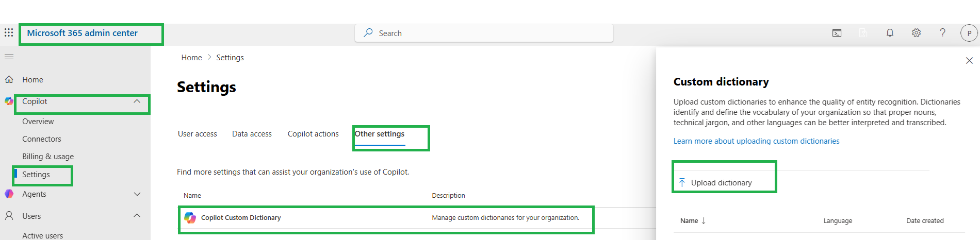Switch to the Data access tab

(252, 134)
